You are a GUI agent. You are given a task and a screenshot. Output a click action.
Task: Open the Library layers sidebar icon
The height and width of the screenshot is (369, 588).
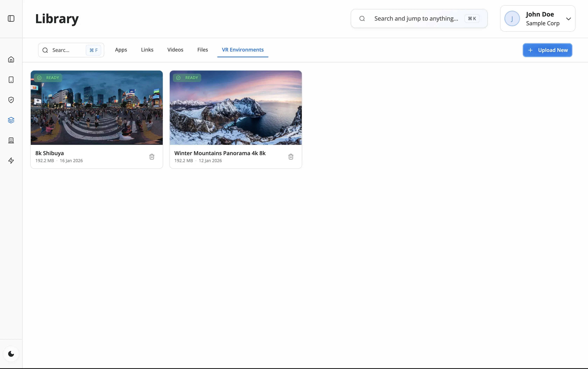(x=11, y=120)
